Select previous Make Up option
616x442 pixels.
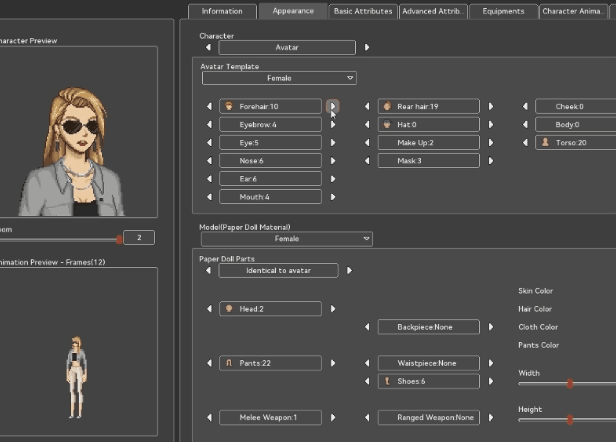[367, 143]
